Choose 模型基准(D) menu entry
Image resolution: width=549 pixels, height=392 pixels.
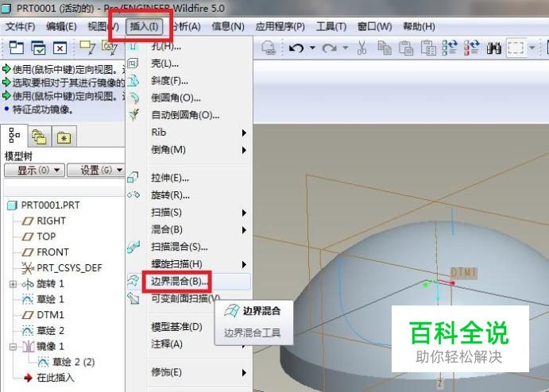pos(176,327)
